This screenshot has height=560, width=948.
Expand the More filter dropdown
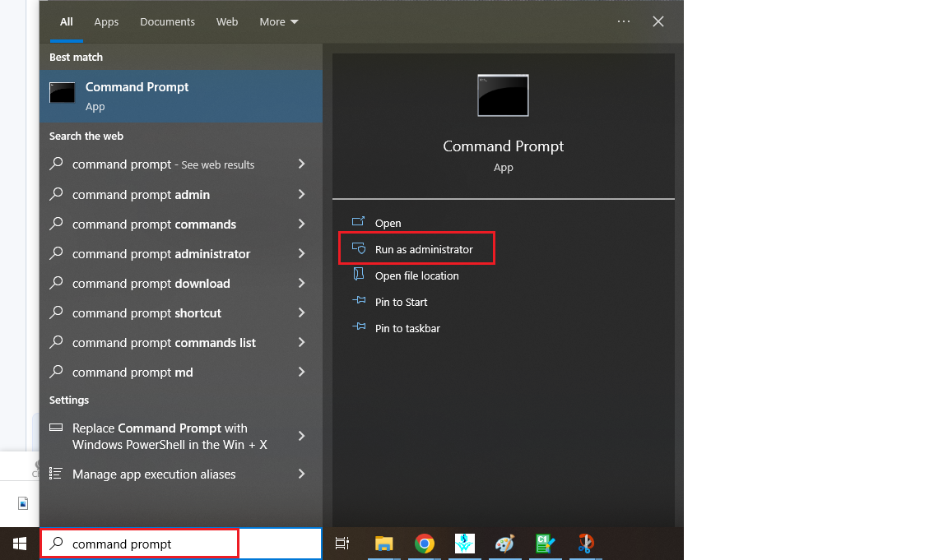pos(279,21)
